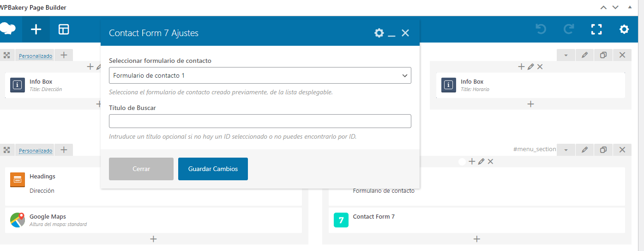
Task: Click the Guardar Cambios button
Action: pyautogui.click(x=213, y=169)
